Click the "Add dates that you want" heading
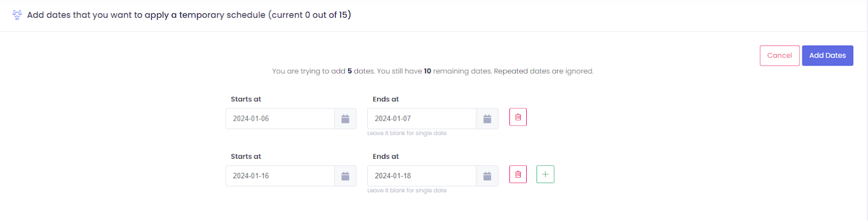Viewport: 868px width, 221px height. click(189, 15)
